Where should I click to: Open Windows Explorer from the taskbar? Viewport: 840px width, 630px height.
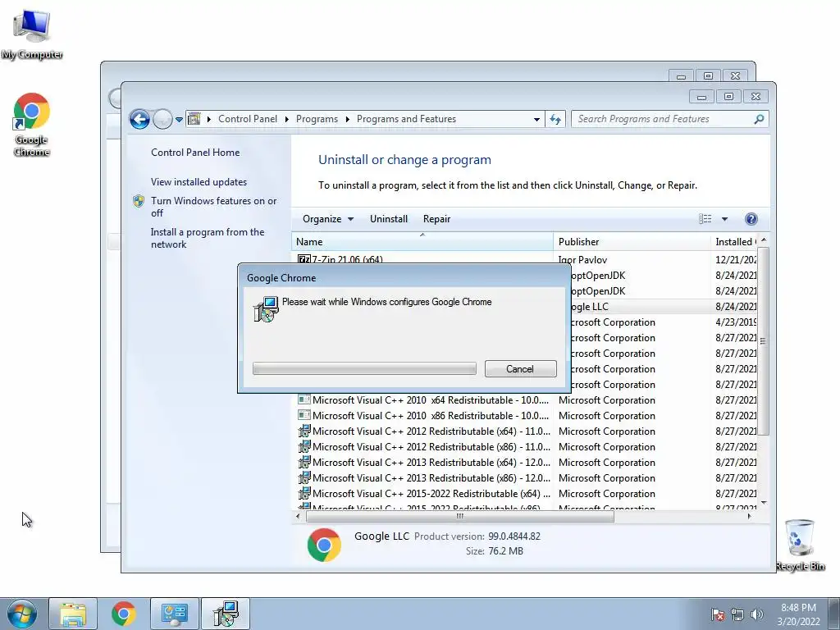[x=73, y=614]
